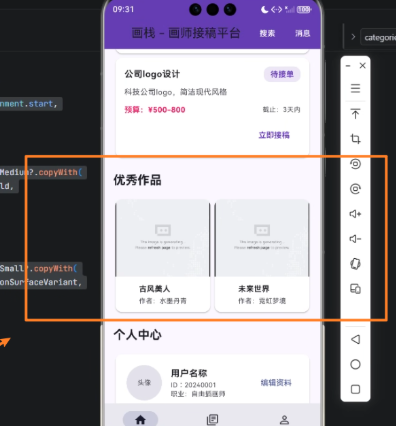Click the 公司logo设计 card title

click(152, 74)
